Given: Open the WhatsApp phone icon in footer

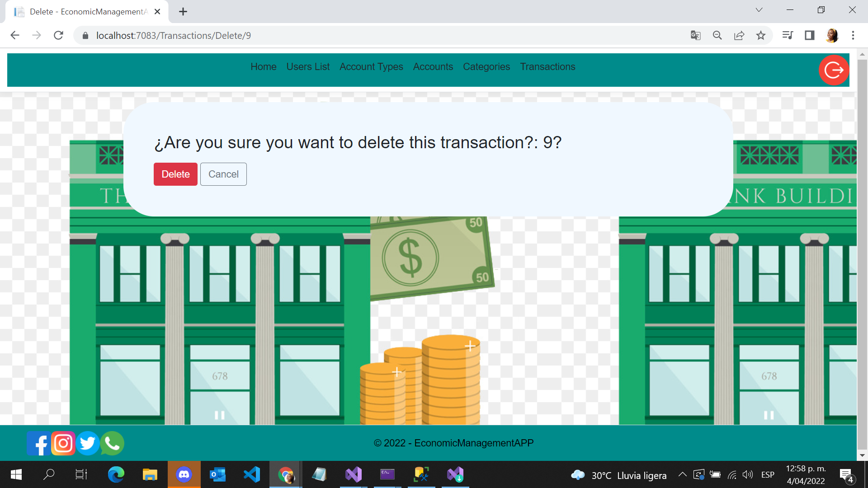Looking at the screenshot, I should point(112,443).
